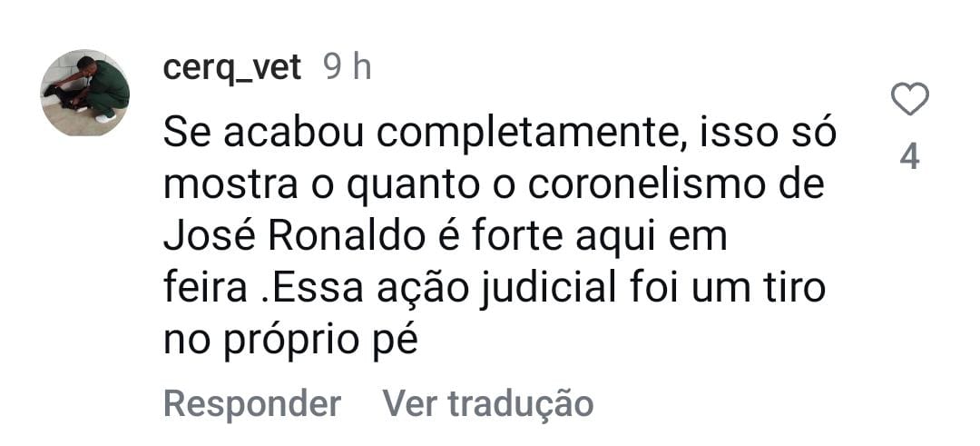Open the cerq_vet username profile

pos(231,67)
